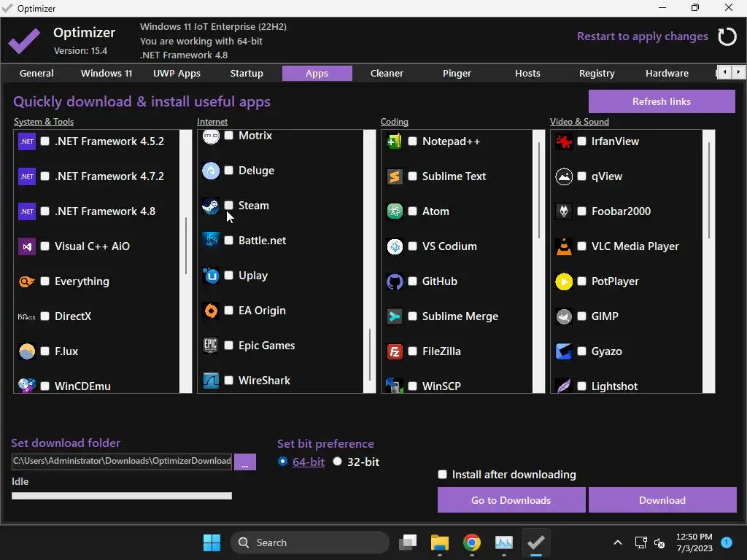747x560 pixels.
Task: Click the PotPlayer icon
Action: (x=564, y=281)
